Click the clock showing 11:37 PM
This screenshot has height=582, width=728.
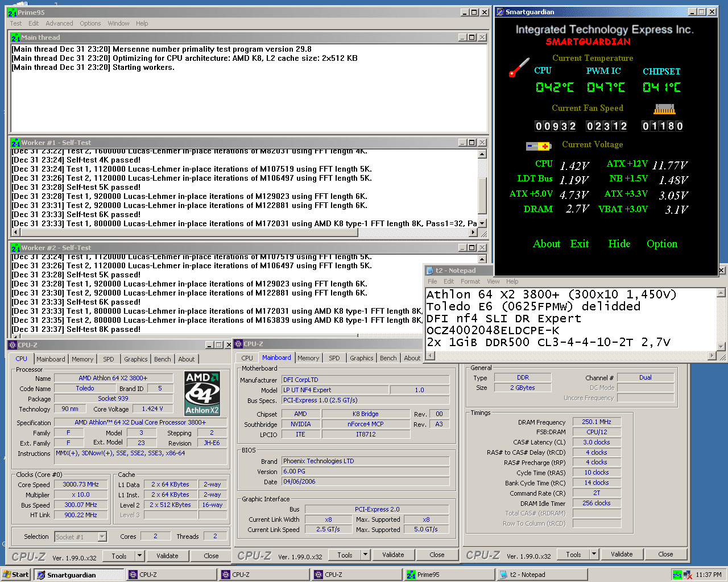point(709,575)
